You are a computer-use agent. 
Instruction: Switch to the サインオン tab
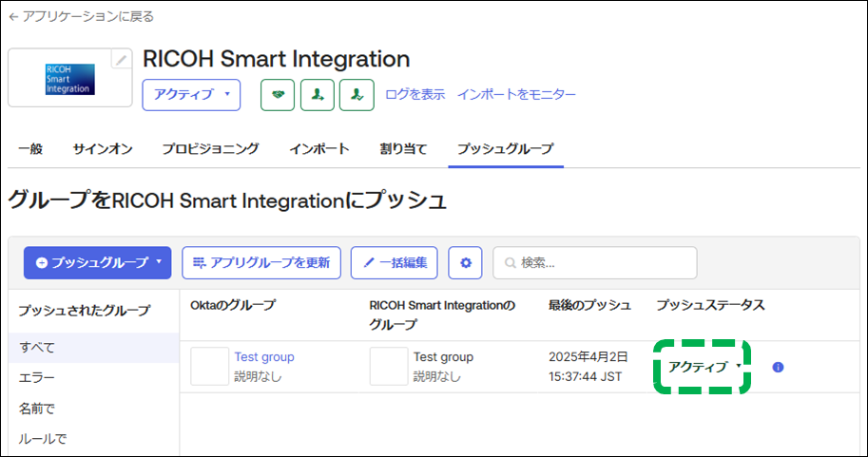pyautogui.click(x=103, y=149)
